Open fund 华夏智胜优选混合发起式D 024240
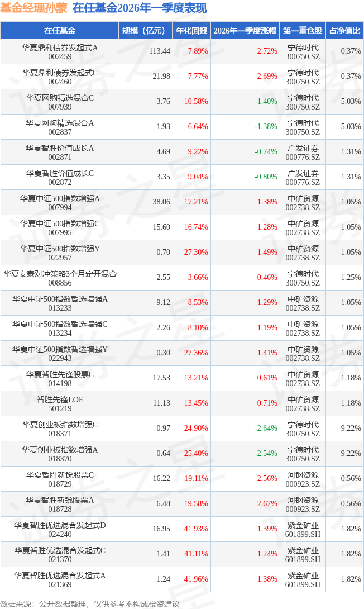364x609 pixels. [x=60, y=529]
